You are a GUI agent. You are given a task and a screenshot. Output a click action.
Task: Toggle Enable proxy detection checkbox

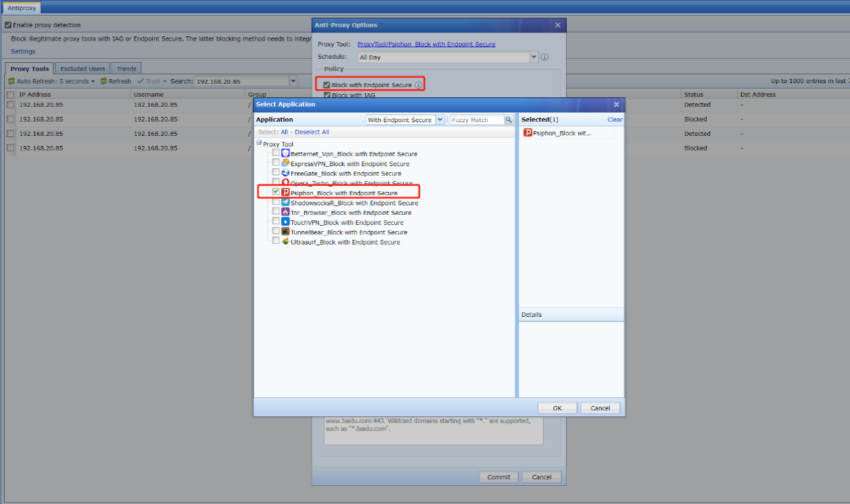click(x=8, y=25)
